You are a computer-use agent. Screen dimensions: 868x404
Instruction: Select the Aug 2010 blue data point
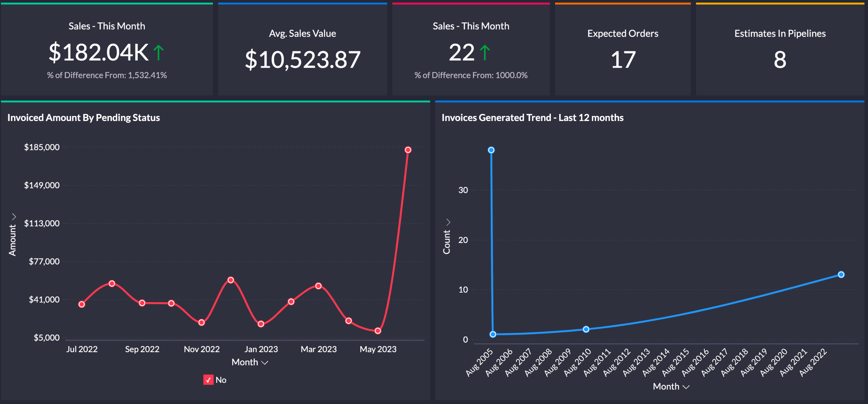tap(586, 329)
